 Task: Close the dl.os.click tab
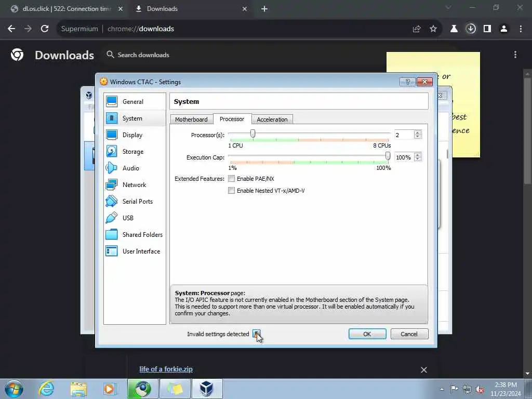121,9
